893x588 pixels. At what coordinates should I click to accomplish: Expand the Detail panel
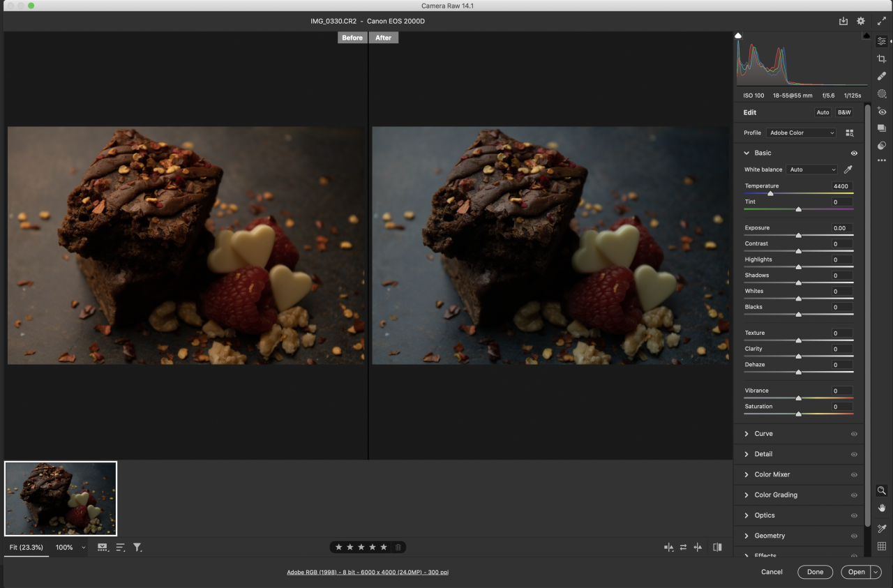point(746,454)
